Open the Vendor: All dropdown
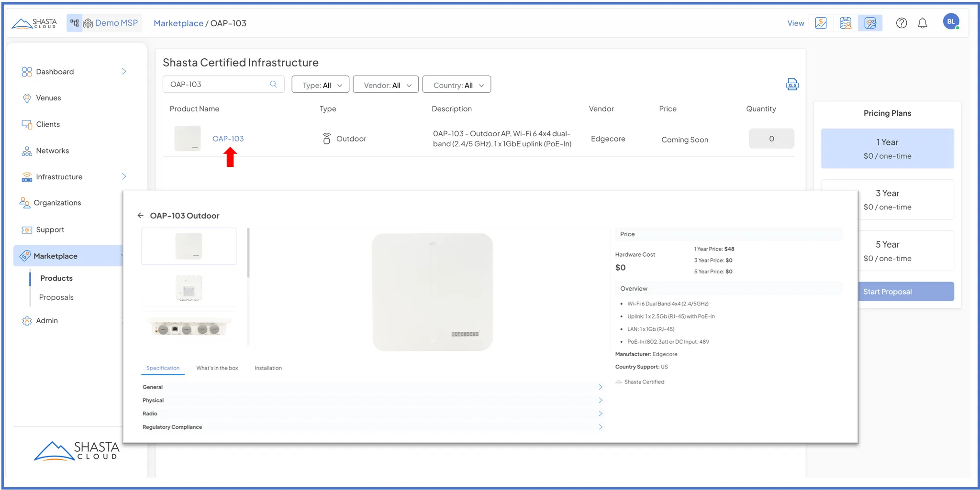The height and width of the screenshot is (490, 980). tap(386, 85)
